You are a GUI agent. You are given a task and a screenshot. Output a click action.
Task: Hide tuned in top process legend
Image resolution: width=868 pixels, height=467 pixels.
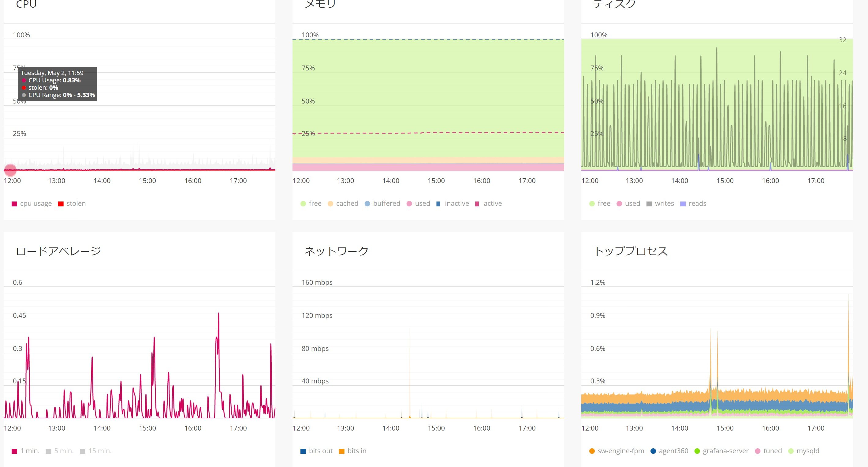point(769,451)
